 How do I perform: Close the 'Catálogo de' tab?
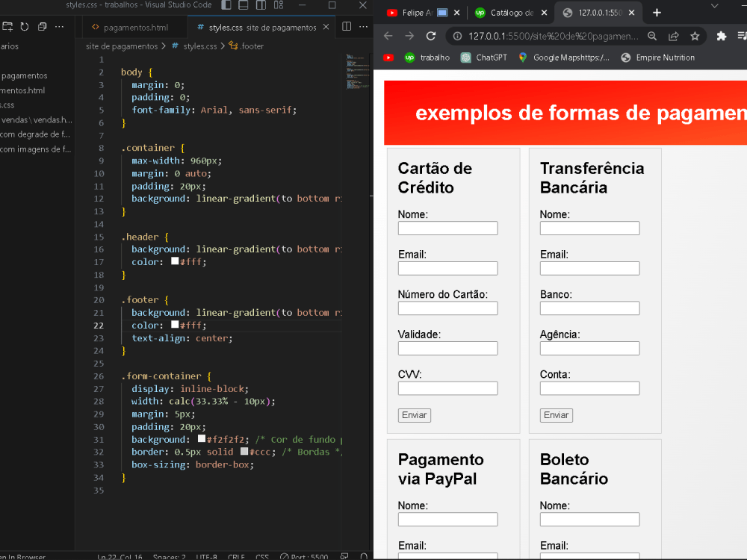544,13
